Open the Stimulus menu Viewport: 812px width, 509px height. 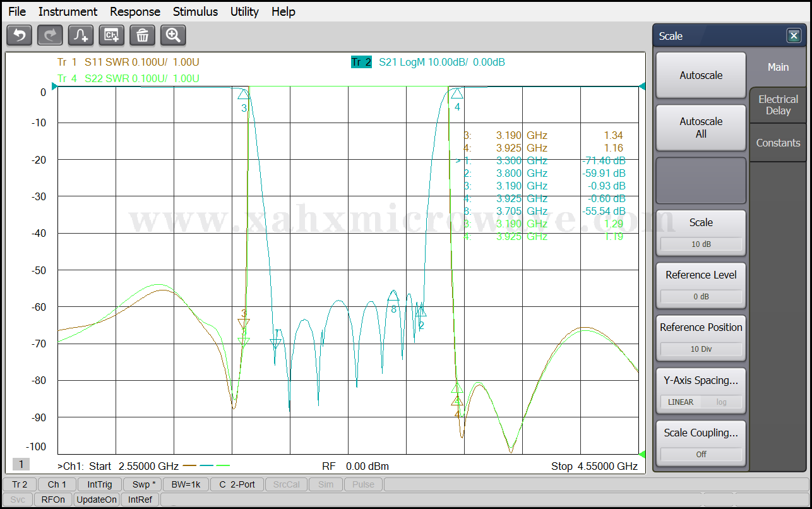click(195, 11)
